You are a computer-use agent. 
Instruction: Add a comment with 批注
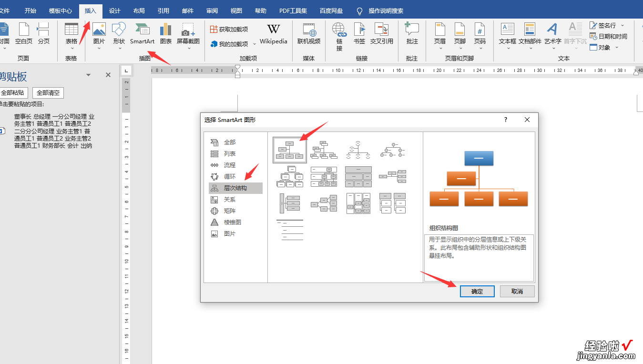tap(412, 33)
